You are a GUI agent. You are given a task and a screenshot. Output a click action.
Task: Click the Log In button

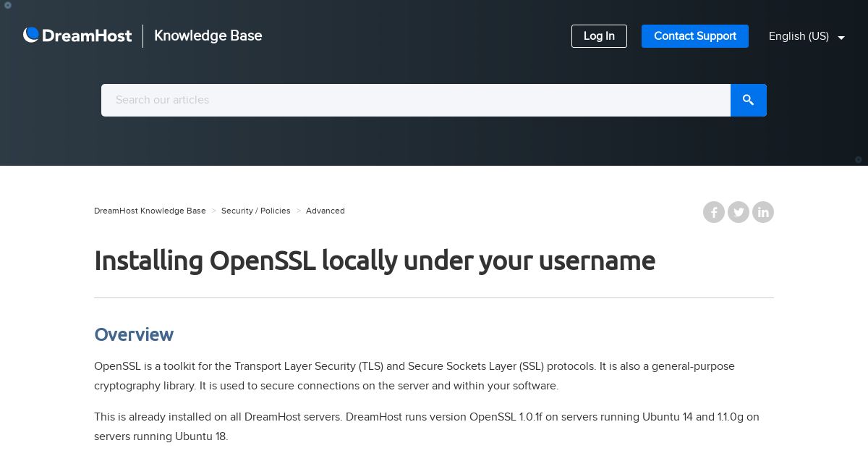click(x=599, y=36)
